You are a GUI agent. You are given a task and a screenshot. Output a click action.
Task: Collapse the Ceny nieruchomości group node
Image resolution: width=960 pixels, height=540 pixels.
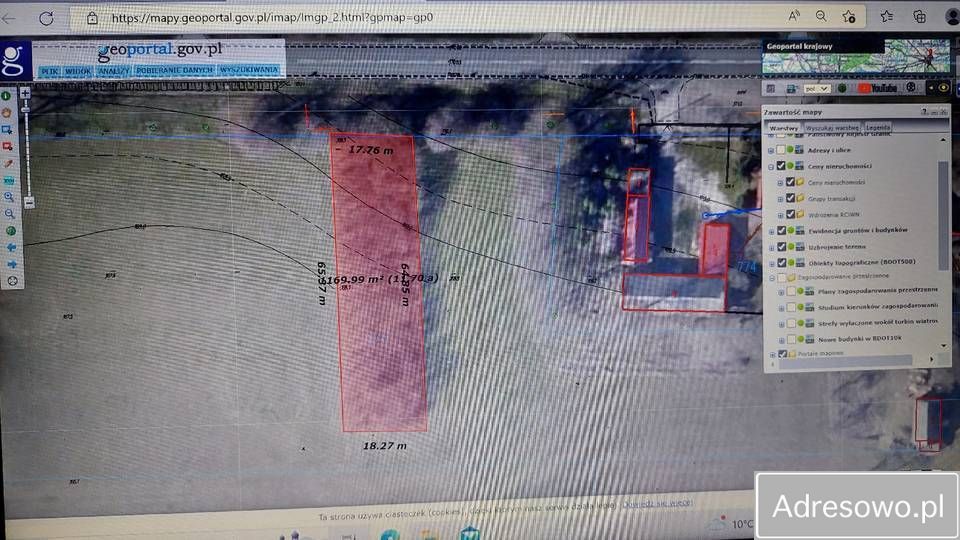click(x=771, y=167)
